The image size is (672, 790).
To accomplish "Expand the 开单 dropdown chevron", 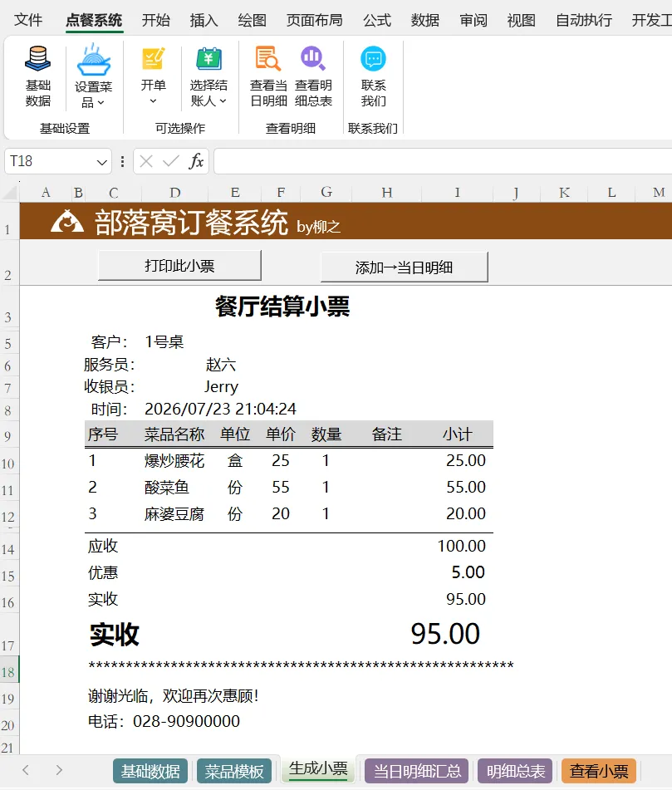I will tap(153, 101).
